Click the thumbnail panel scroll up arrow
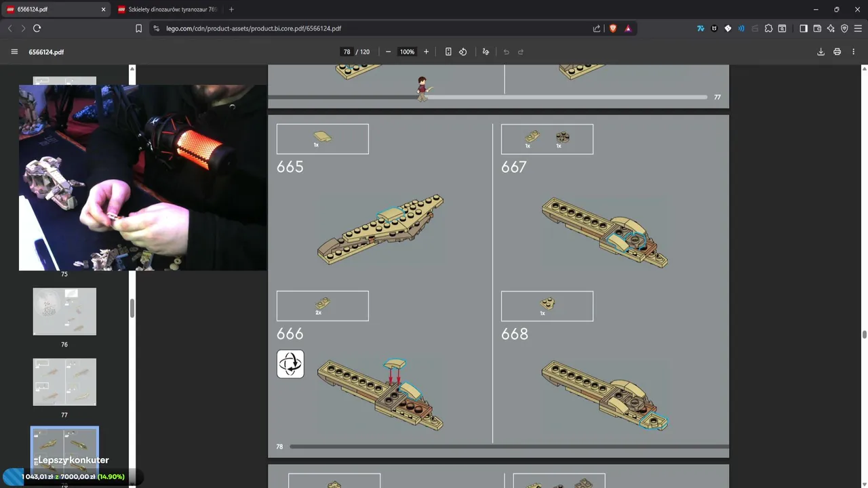The height and width of the screenshot is (488, 868). click(x=132, y=68)
